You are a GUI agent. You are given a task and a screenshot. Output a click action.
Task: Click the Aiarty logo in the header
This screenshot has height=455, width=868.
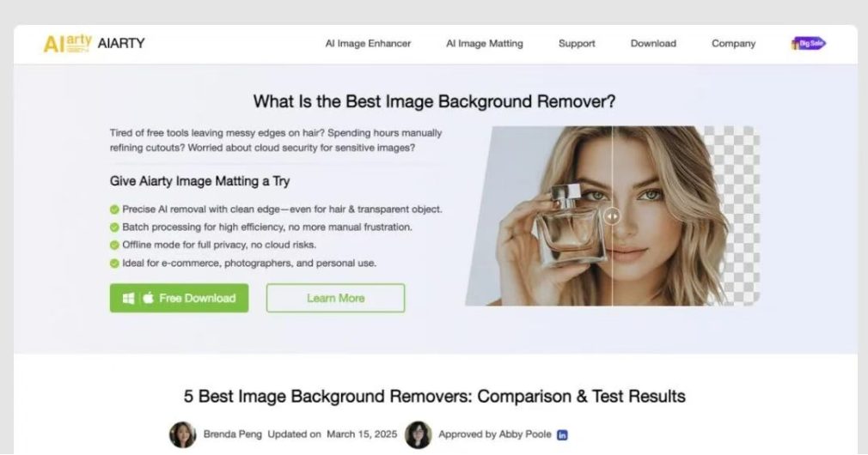[68, 44]
